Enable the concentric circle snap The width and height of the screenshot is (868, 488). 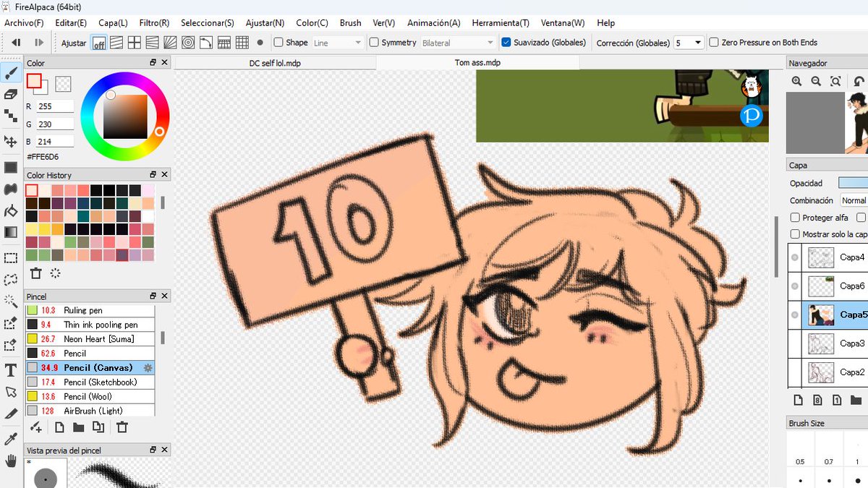click(x=188, y=43)
